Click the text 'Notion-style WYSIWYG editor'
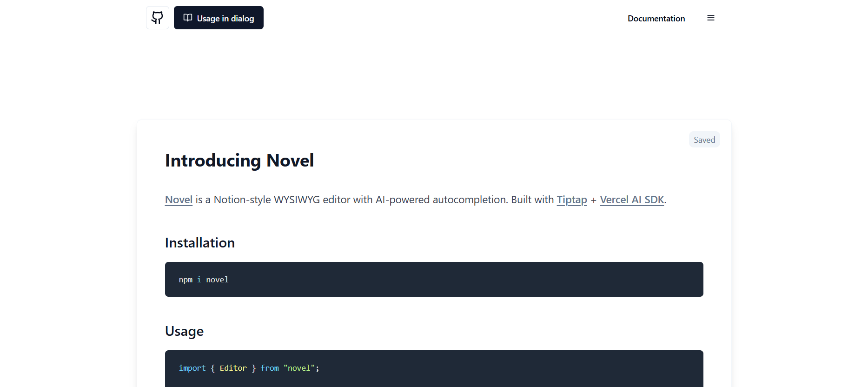Viewport: 868px width, 387px height. pyautogui.click(x=282, y=200)
